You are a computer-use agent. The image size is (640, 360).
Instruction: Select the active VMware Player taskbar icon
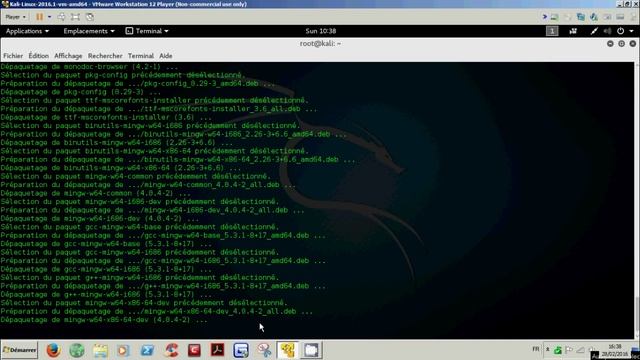(x=288, y=350)
